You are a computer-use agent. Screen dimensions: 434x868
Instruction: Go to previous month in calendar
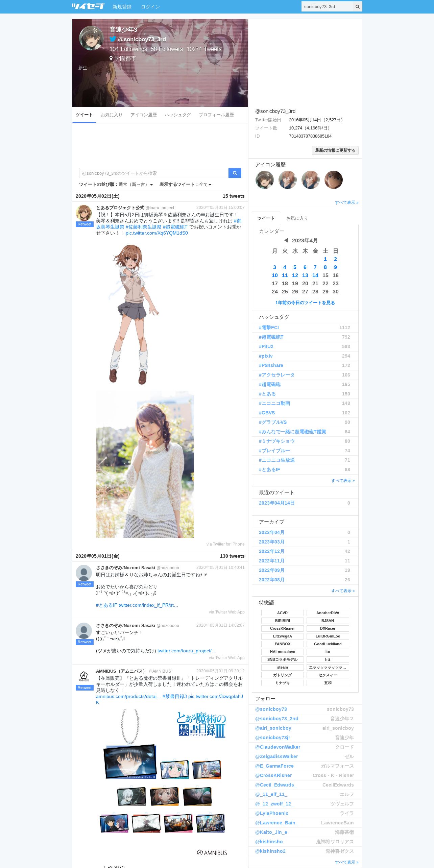pos(286,240)
